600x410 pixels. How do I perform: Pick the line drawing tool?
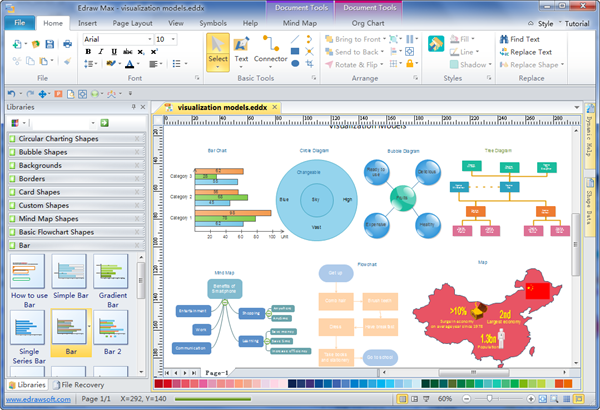[295, 39]
